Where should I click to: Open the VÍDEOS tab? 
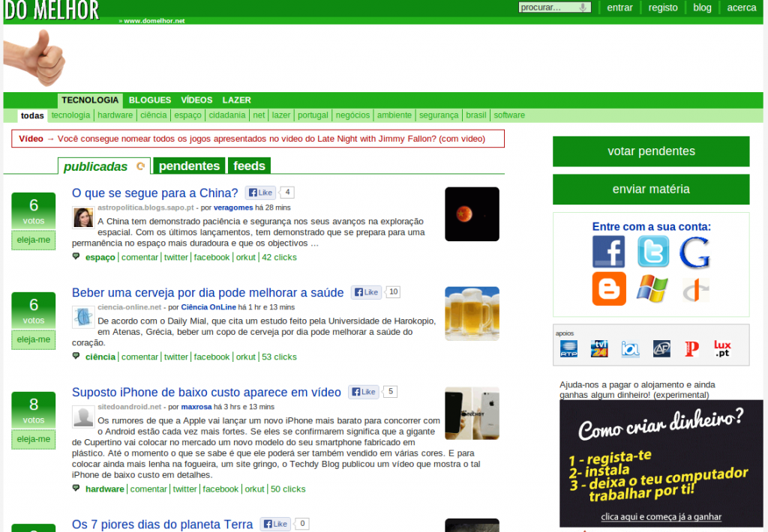[196, 100]
